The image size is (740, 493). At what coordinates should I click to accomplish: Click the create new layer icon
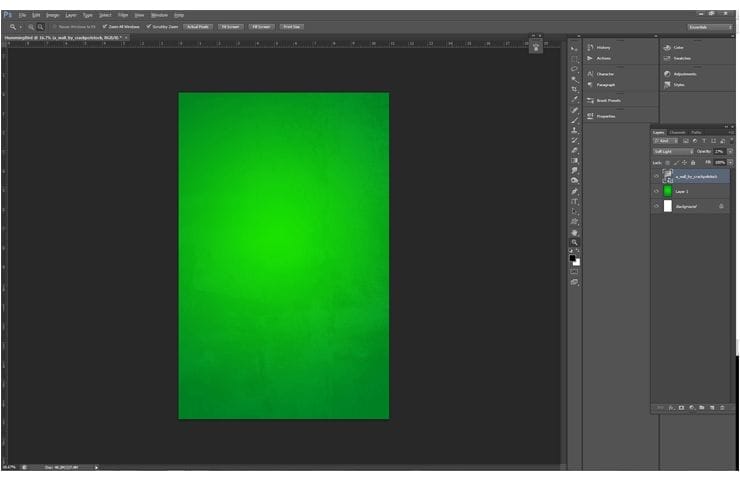[712, 408]
